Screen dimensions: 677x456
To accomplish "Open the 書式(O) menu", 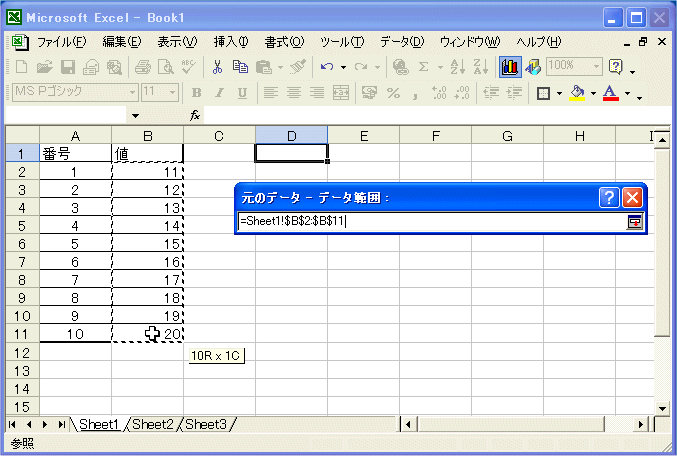I will pyautogui.click(x=284, y=42).
